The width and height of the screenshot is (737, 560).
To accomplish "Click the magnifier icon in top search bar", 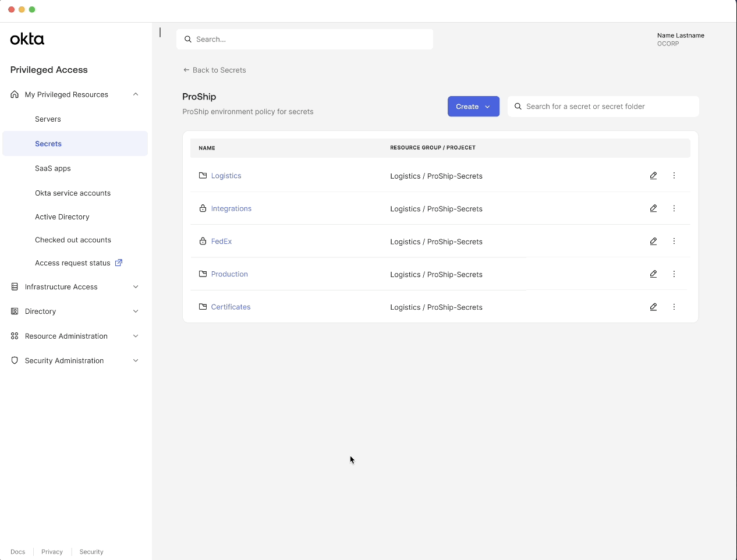I will (x=188, y=40).
